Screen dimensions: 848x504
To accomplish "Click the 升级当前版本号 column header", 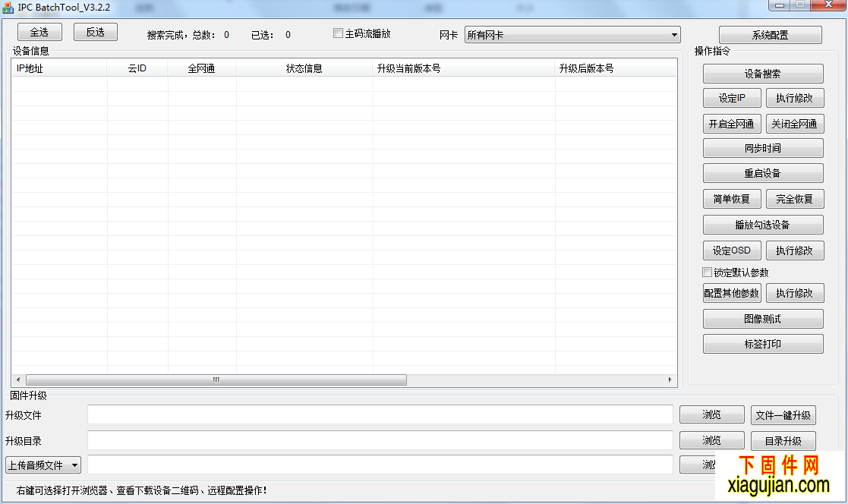I will [x=464, y=68].
